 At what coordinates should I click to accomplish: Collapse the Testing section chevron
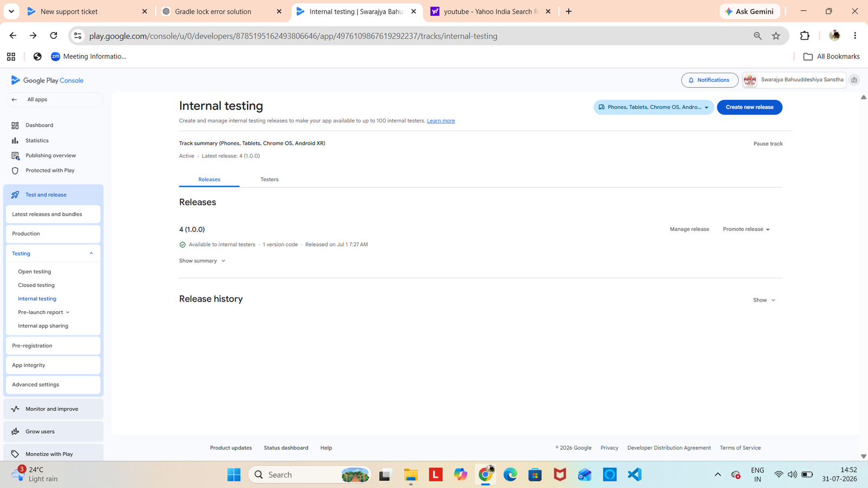tap(91, 253)
